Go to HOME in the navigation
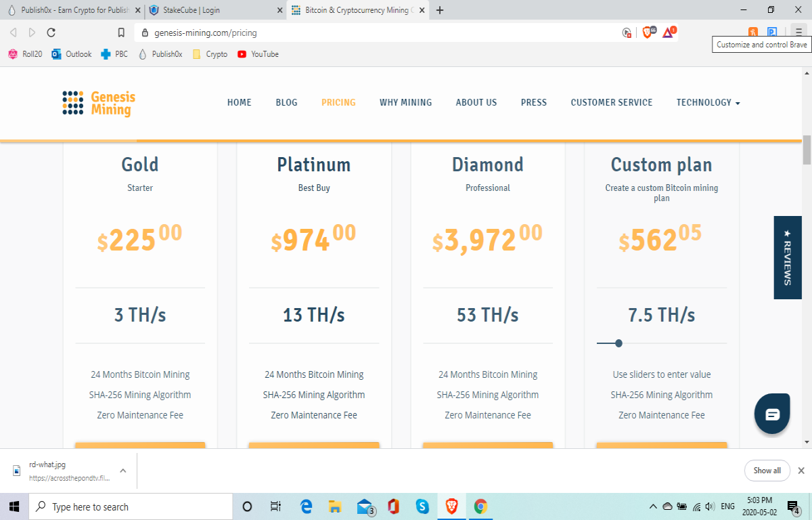812x520 pixels. pyautogui.click(x=240, y=102)
